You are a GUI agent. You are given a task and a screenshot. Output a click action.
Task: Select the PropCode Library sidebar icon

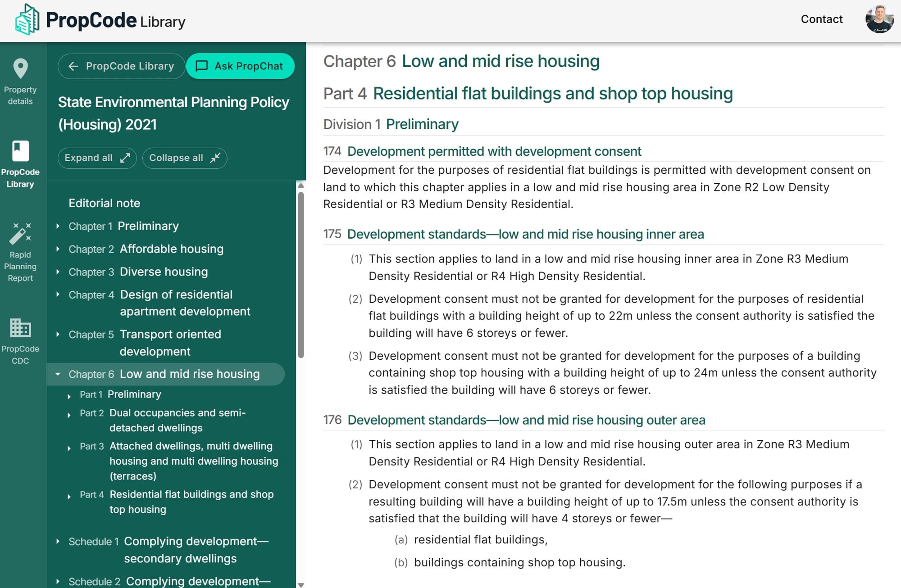20,163
